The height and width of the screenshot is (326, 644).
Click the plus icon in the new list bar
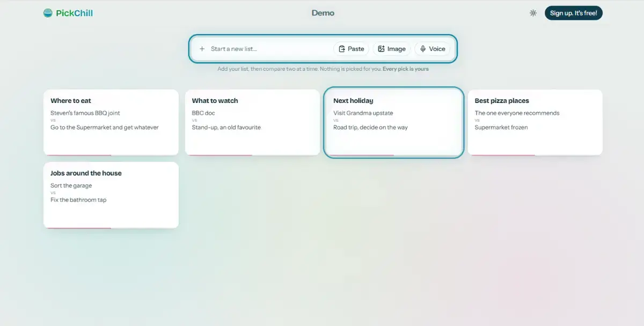202,49
